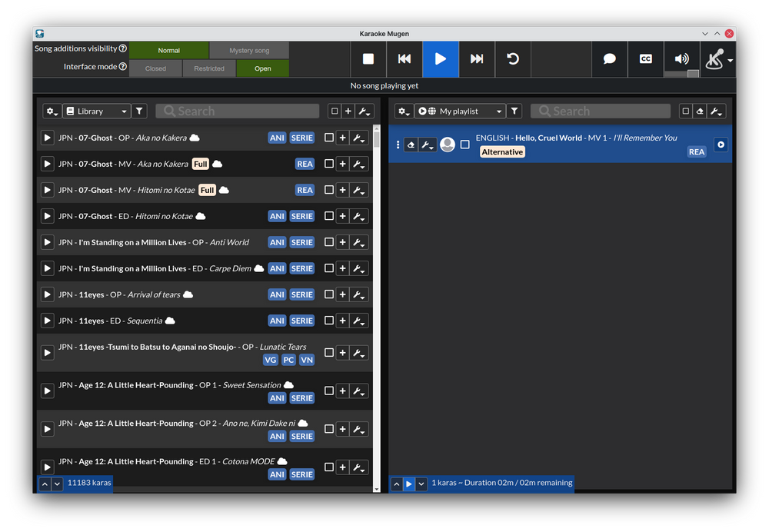Jump to bottom of My playlist

click(421, 484)
